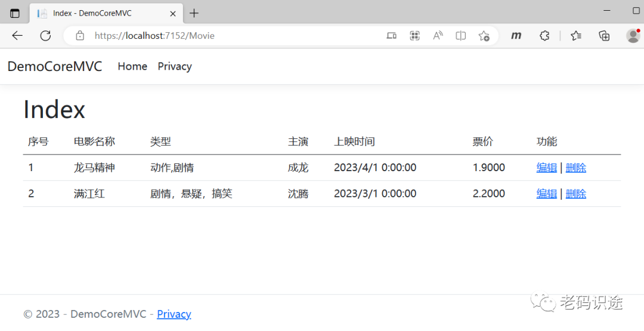644x331 pixels.
Task: Click the genre cell 剧情，悬疑，搞笑
Action: click(191, 193)
